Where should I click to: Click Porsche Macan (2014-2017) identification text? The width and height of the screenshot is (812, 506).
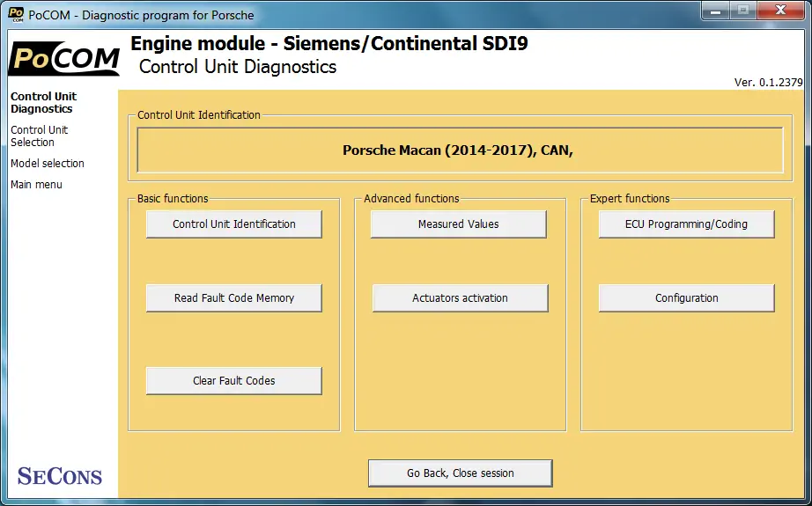pos(458,150)
